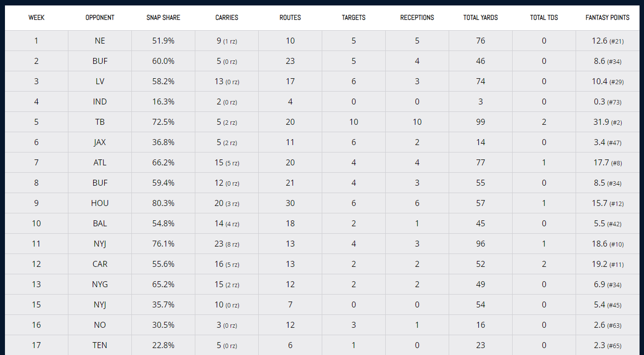Select the TOTAL YARDS column header
Image resolution: width=644 pixels, height=355 pixels.
[x=480, y=17]
